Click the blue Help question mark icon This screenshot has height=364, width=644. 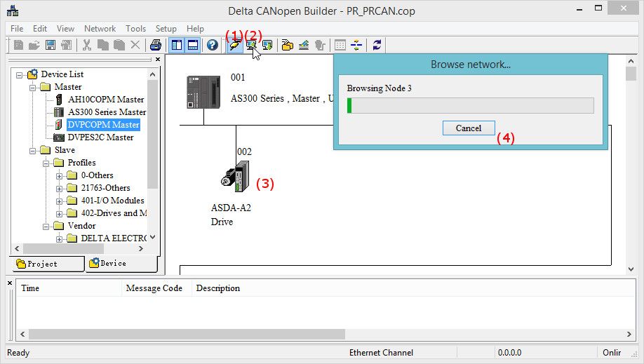(x=212, y=46)
